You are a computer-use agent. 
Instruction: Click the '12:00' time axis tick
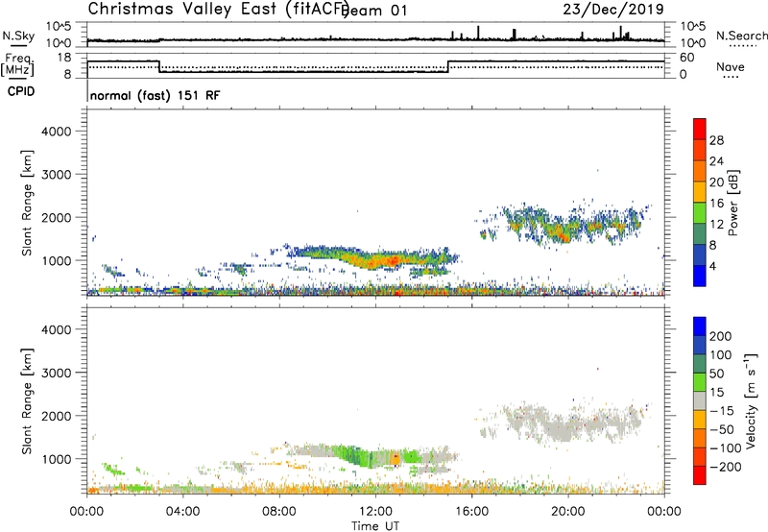coord(375,512)
